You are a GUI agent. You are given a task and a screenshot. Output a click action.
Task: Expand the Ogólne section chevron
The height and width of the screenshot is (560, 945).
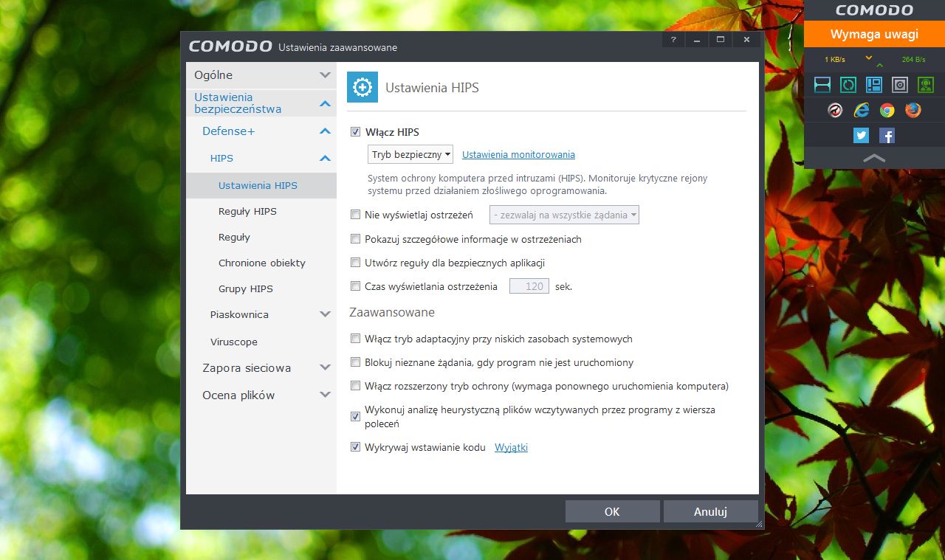pos(325,75)
